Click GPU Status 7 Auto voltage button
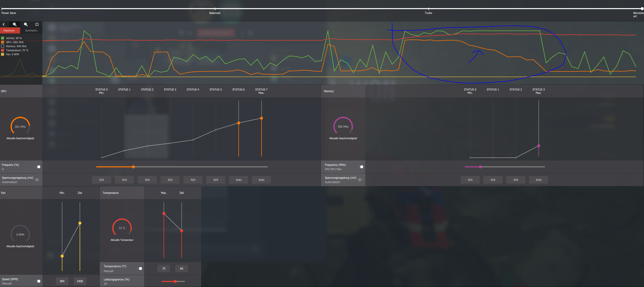This screenshot has width=644, height=287. point(261,180)
